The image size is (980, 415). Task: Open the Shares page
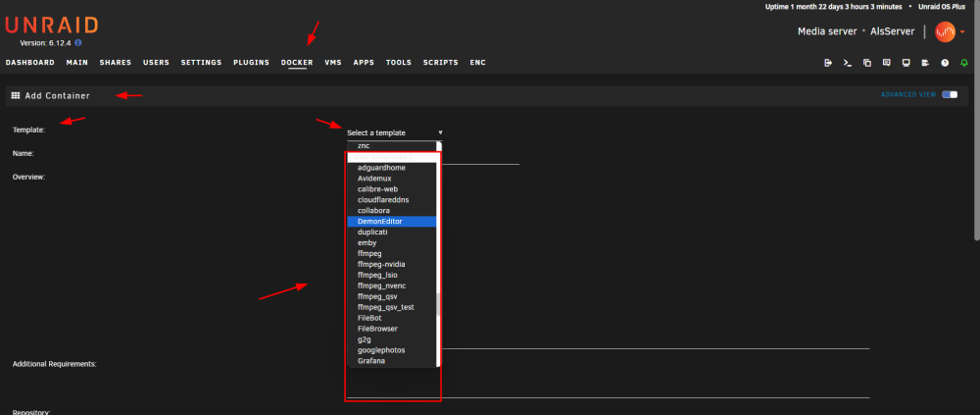(116, 63)
